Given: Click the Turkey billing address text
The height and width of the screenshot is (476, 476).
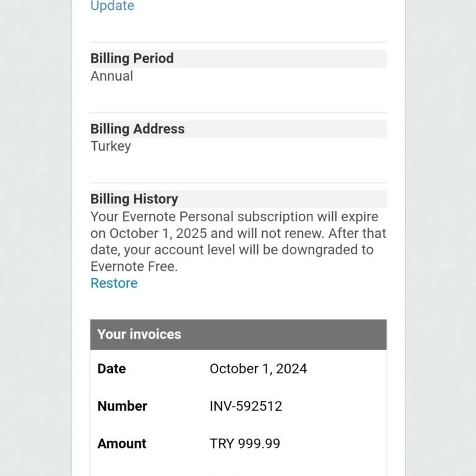Looking at the screenshot, I should tap(111, 146).
